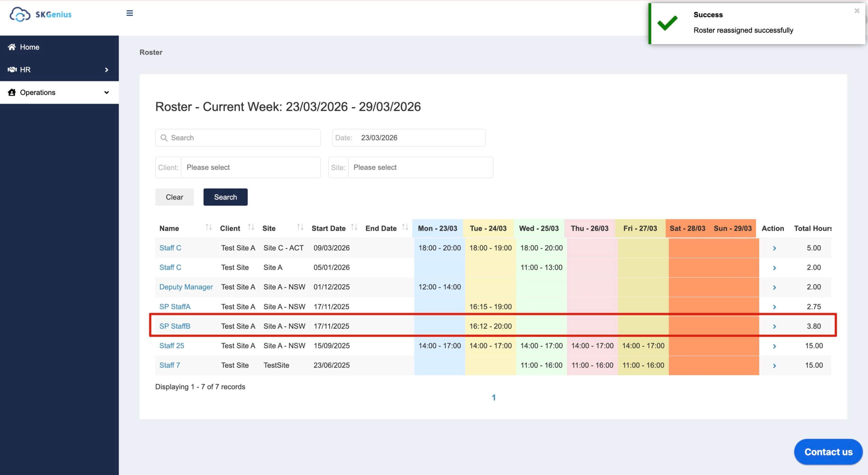Viewport: 868px width, 475px height.
Task: Open action arrow for SP StaffB row
Action: tap(774, 326)
